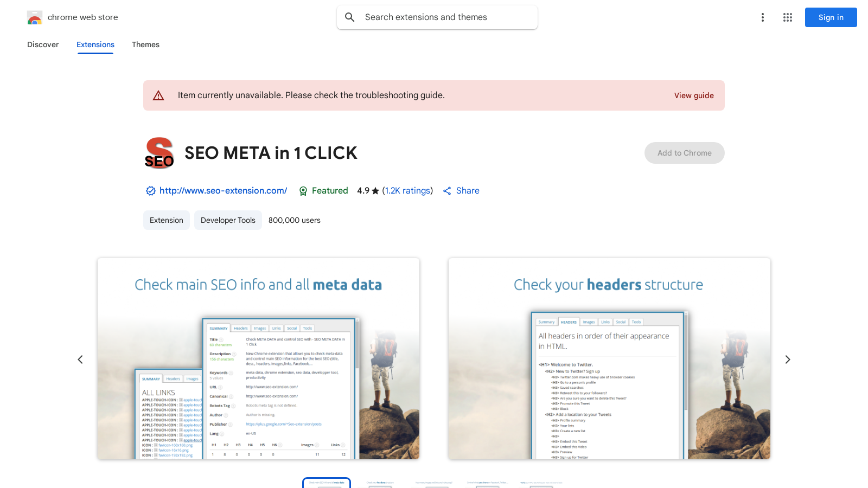868x488 pixels.
Task: Click the Share icon
Action: (x=447, y=191)
